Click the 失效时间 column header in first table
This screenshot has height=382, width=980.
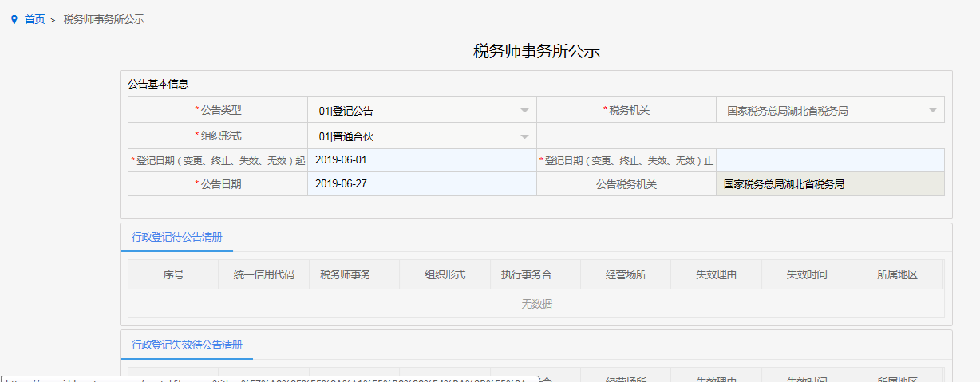807,274
